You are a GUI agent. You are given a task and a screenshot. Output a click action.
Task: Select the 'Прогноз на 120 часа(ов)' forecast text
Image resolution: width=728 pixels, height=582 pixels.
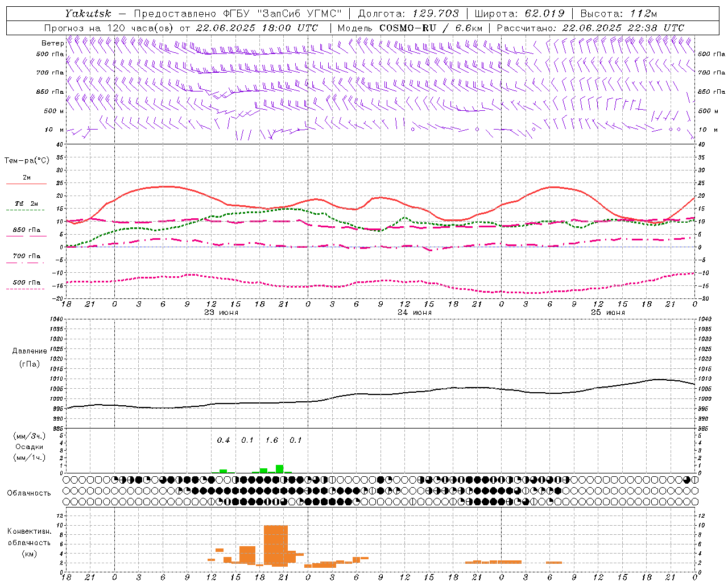coord(109,28)
